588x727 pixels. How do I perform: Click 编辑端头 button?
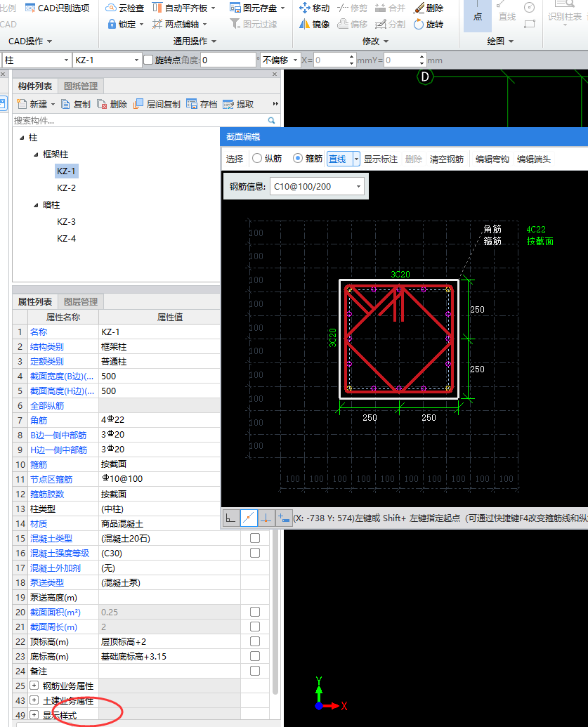(534, 159)
